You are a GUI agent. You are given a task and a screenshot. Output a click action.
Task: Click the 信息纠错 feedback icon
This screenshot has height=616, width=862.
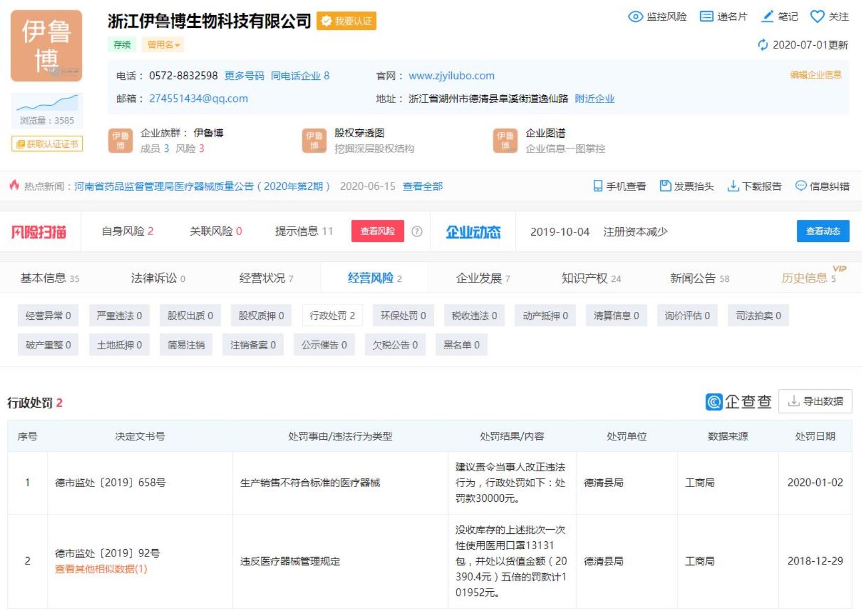(802, 186)
